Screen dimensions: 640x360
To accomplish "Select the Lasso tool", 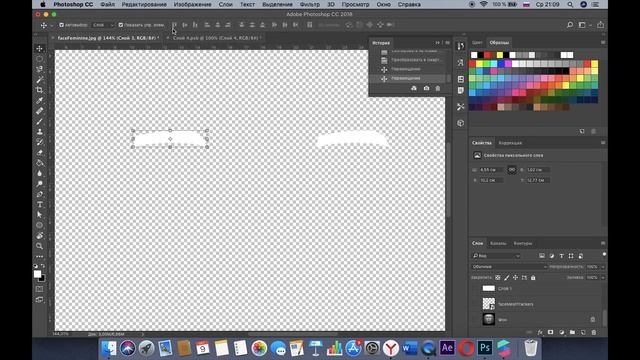I will [40, 69].
